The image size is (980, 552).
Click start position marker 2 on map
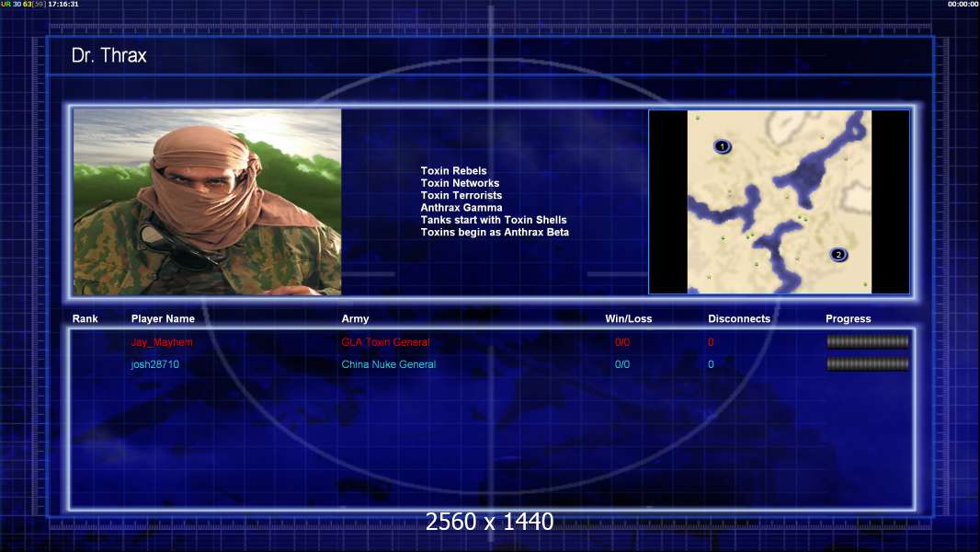tap(838, 255)
